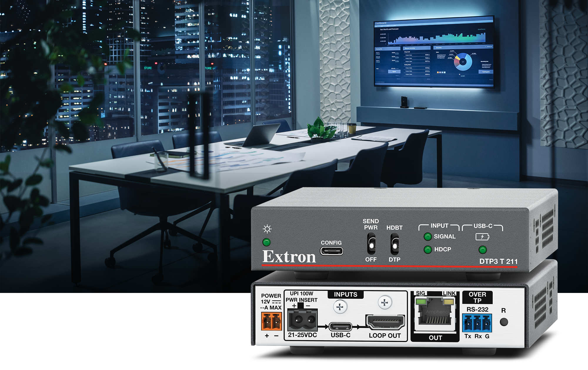Click the orange color swatch under the pie chart

pyautogui.click(x=438, y=72)
